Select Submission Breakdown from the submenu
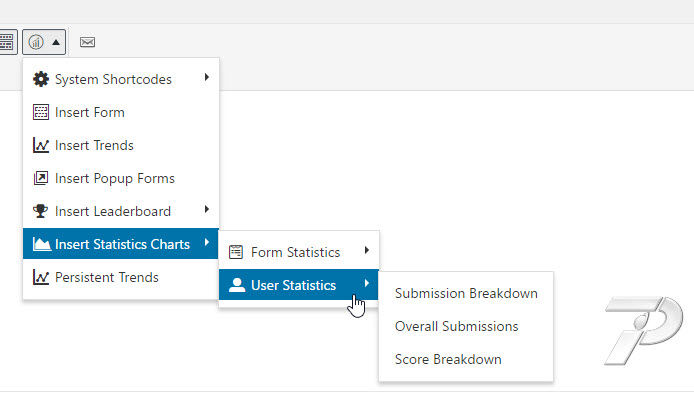694x408 pixels. click(466, 293)
